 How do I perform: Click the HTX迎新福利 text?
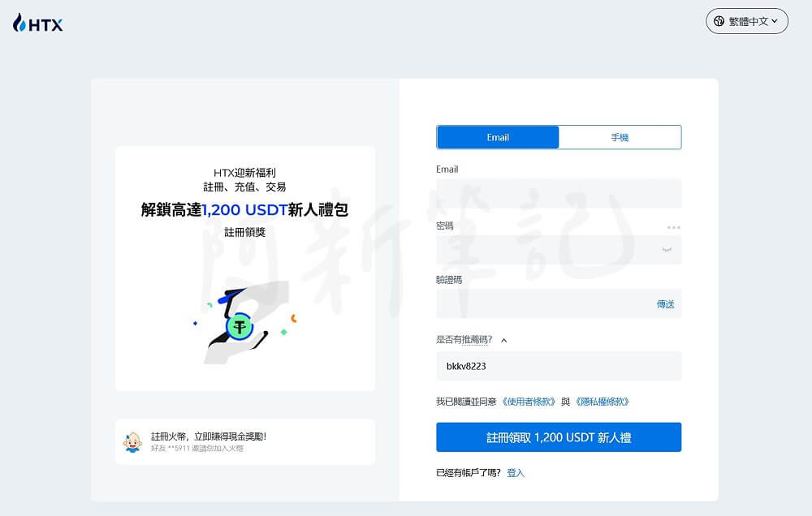coord(244,172)
